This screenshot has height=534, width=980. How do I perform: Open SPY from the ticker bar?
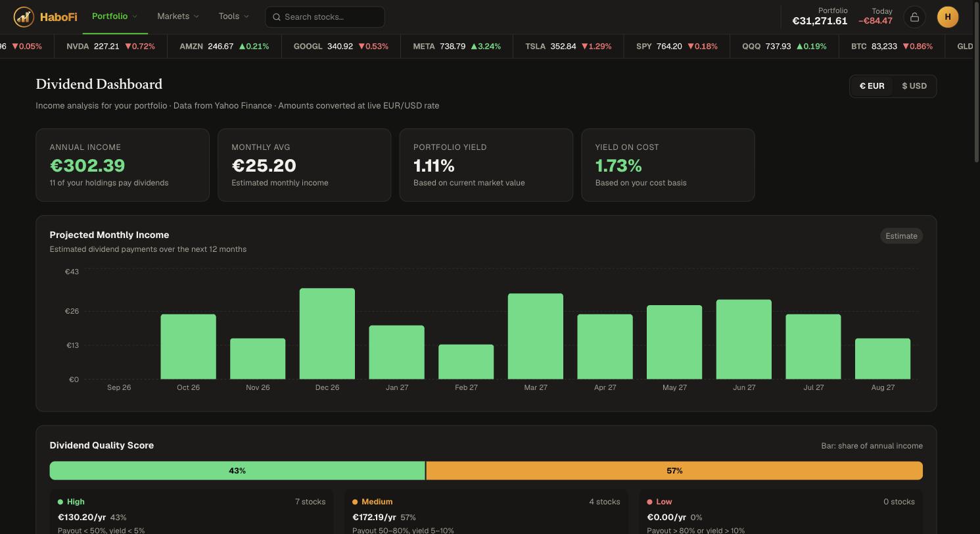[x=677, y=47]
